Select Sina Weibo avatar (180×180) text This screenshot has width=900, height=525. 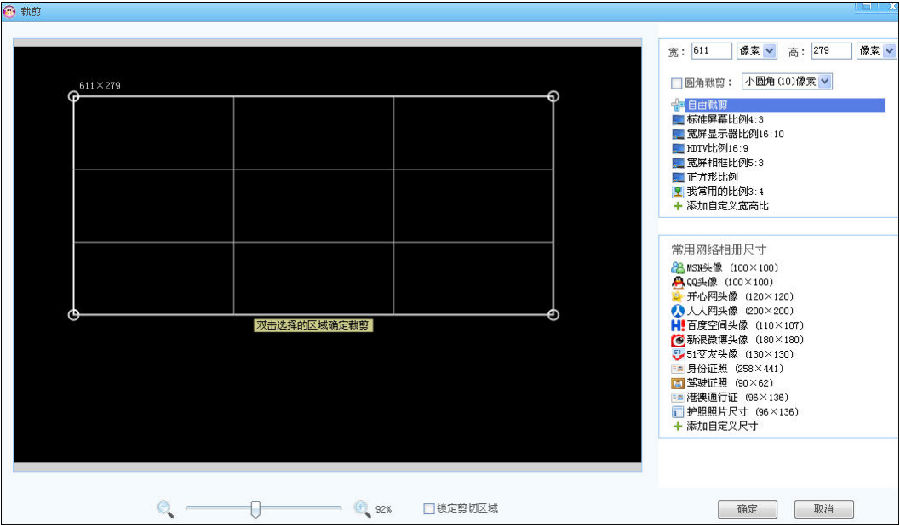[x=746, y=340]
